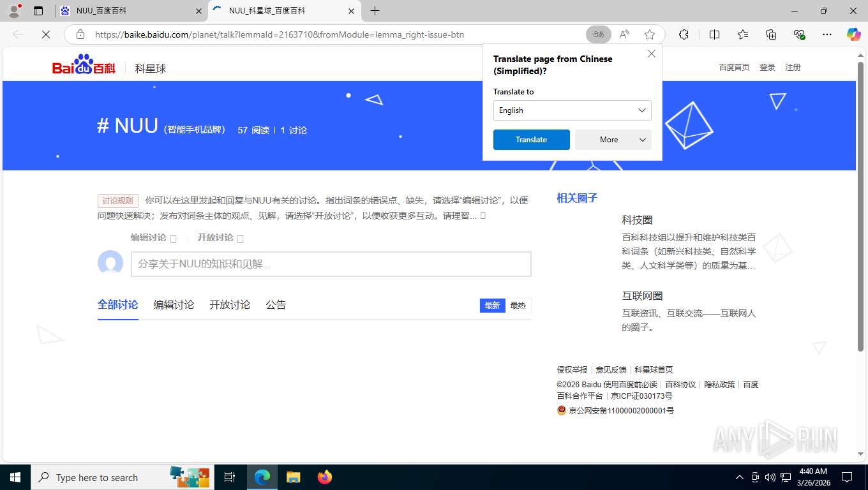Open Edge Settings and more menu
The height and width of the screenshot is (490, 868).
click(827, 34)
